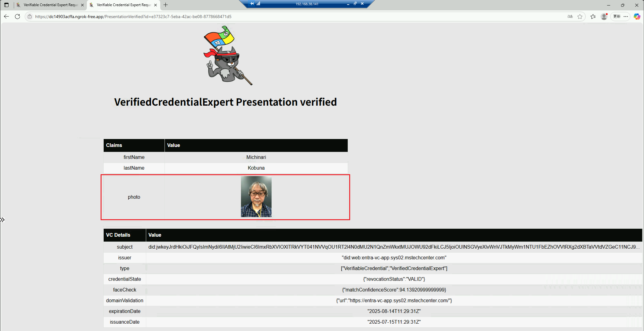Click the translate page icon
644x331 pixels.
pyautogui.click(x=570, y=17)
